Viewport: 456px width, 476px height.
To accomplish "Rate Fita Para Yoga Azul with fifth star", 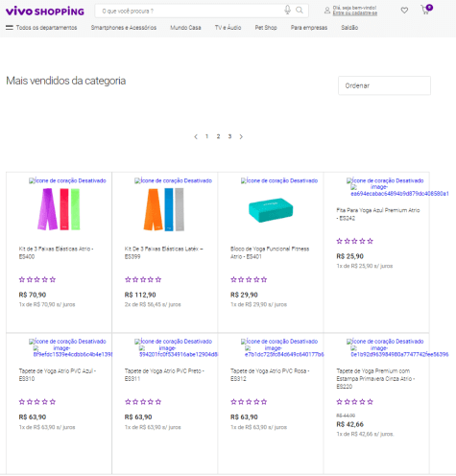I will click(371, 241).
